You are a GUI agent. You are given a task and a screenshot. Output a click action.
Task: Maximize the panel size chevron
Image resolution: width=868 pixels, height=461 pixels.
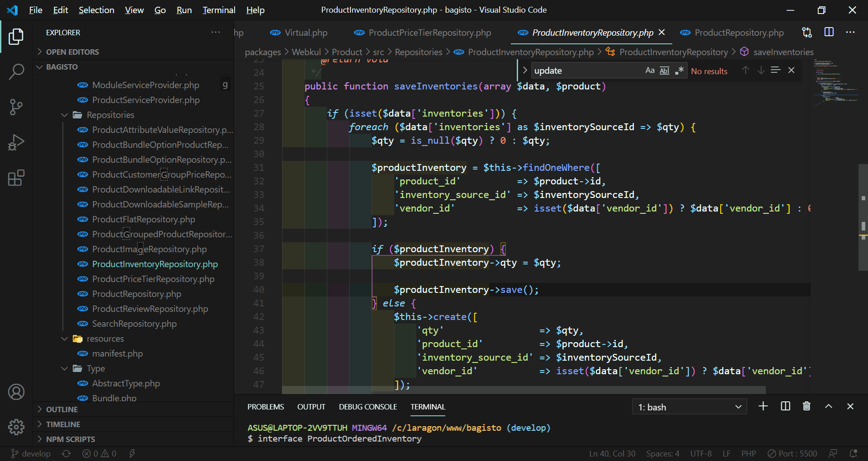(829, 406)
